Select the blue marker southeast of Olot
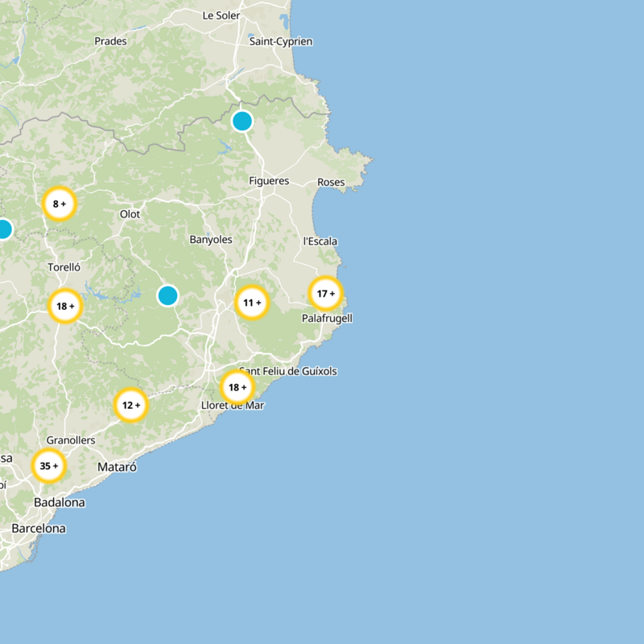The image size is (644, 644). (167, 295)
